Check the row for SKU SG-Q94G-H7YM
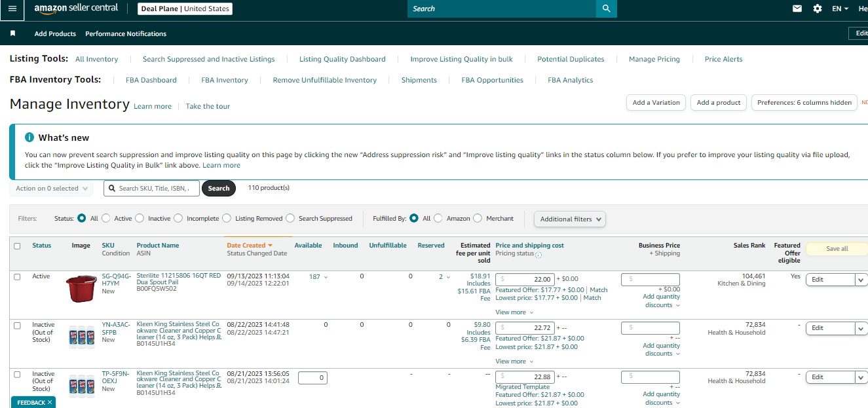The height and width of the screenshot is (408, 868). (17, 277)
